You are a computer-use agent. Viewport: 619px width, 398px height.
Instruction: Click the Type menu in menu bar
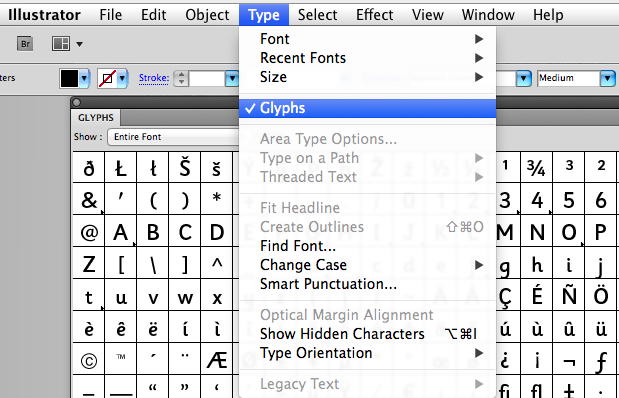[264, 15]
